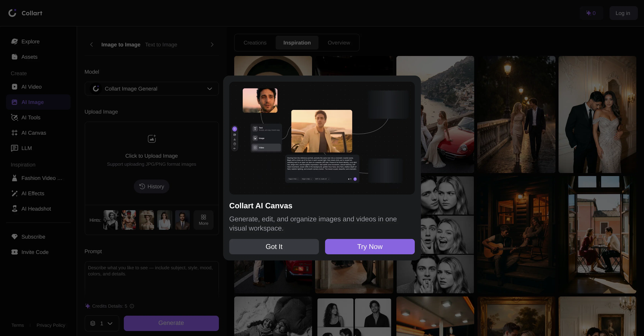Open Fashion Video inspiration item
Image resolution: width=644 pixels, height=336 pixels.
38,178
